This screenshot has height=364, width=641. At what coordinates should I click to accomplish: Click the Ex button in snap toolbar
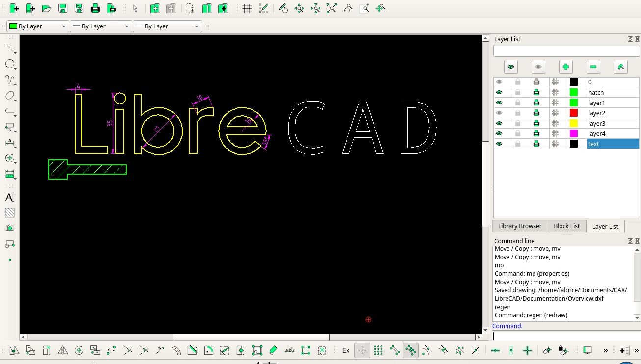(x=346, y=350)
